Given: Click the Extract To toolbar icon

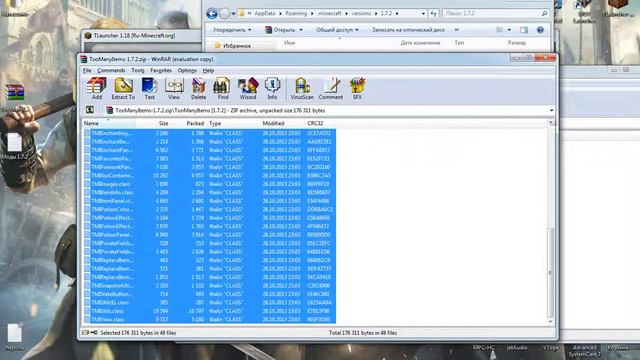Looking at the screenshot, I should pyautogui.click(x=123, y=89).
